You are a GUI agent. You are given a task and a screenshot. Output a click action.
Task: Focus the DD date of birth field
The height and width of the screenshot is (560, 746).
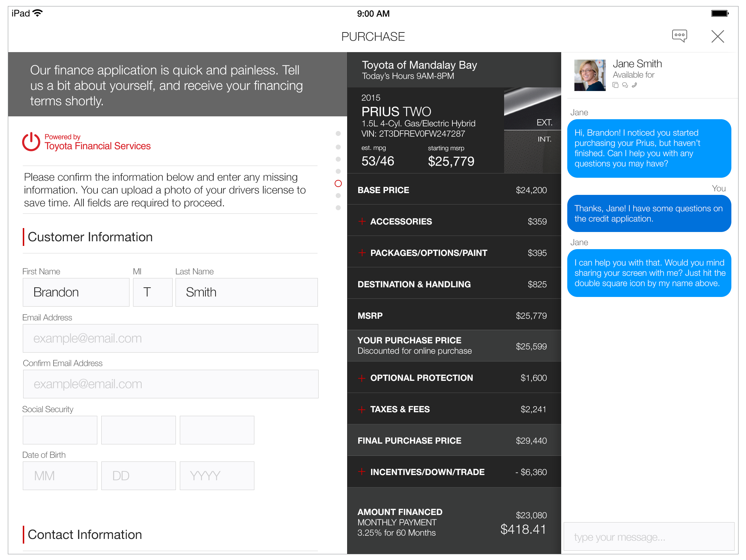coord(138,476)
